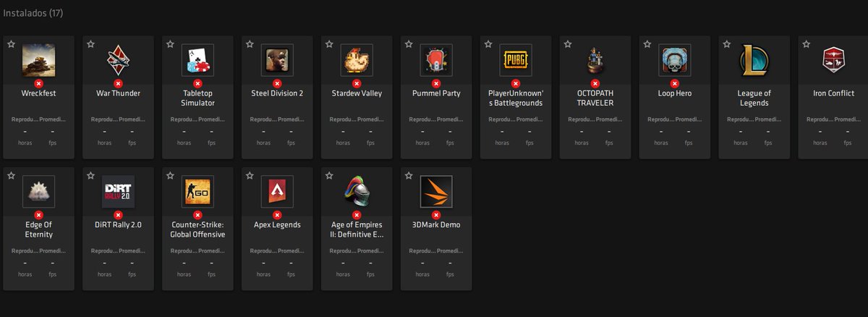Open the Steel Division 2 icon
The image size is (868, 317).
point(277,60)
